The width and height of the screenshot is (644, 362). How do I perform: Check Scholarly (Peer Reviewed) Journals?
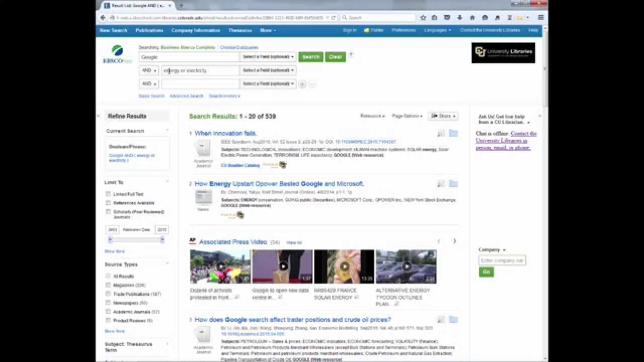(x=108, y=212)
